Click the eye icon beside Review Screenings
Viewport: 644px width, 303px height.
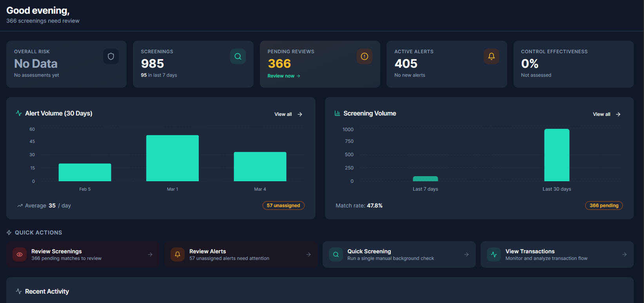(20, 254)
